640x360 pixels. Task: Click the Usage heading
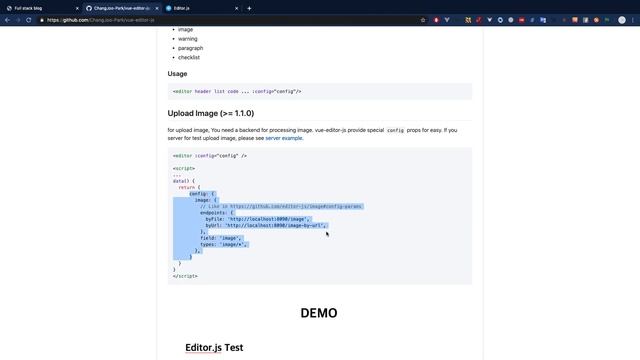click(177, 74)
